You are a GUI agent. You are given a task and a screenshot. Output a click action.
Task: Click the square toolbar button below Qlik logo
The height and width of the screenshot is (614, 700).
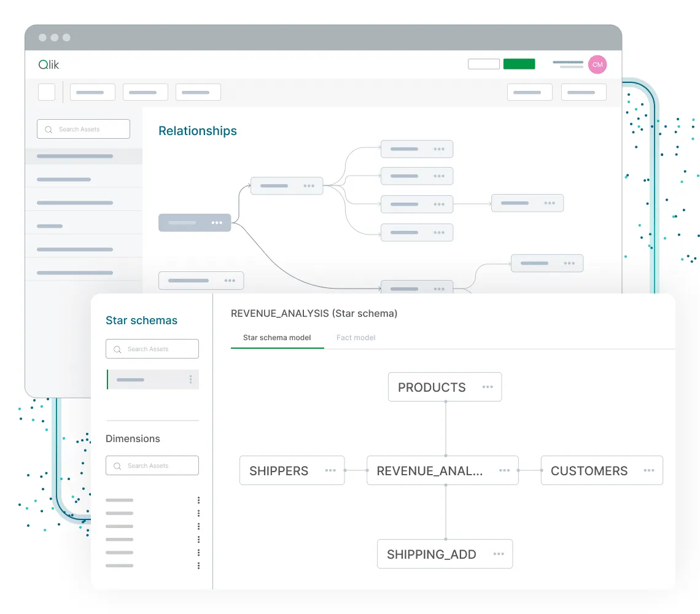[x=47, y=92]
